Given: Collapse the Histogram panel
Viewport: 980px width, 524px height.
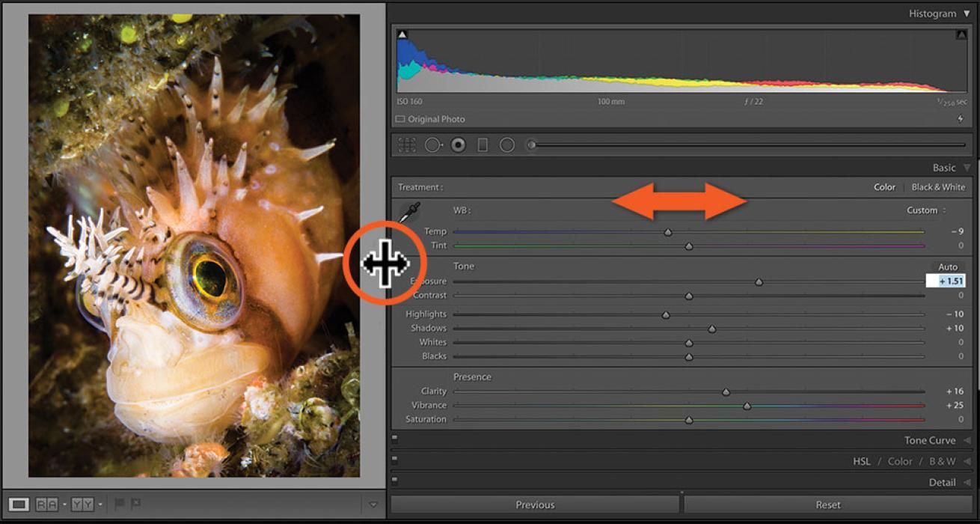Looking at the screenshot, I should pyautogui.click(x=967, y=13).
